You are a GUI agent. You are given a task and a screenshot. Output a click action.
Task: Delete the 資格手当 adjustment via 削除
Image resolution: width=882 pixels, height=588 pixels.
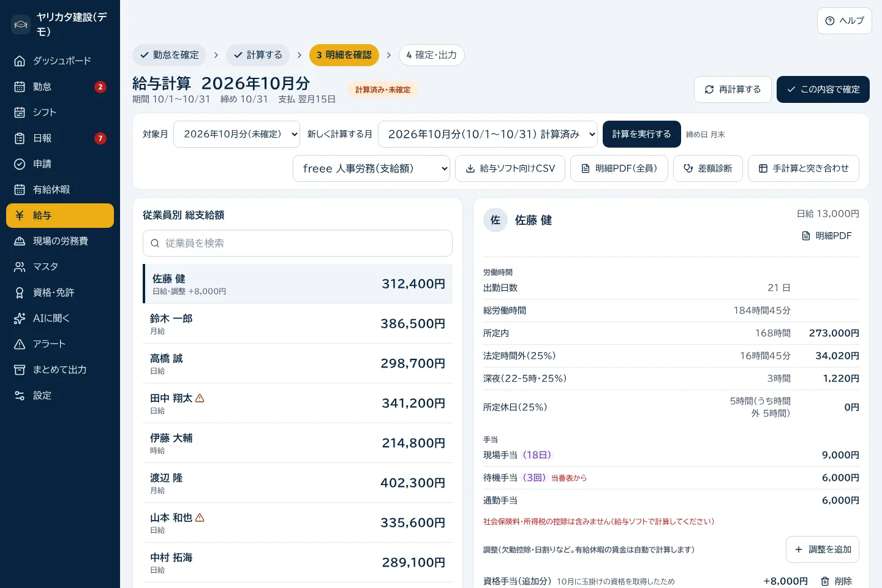836,581
